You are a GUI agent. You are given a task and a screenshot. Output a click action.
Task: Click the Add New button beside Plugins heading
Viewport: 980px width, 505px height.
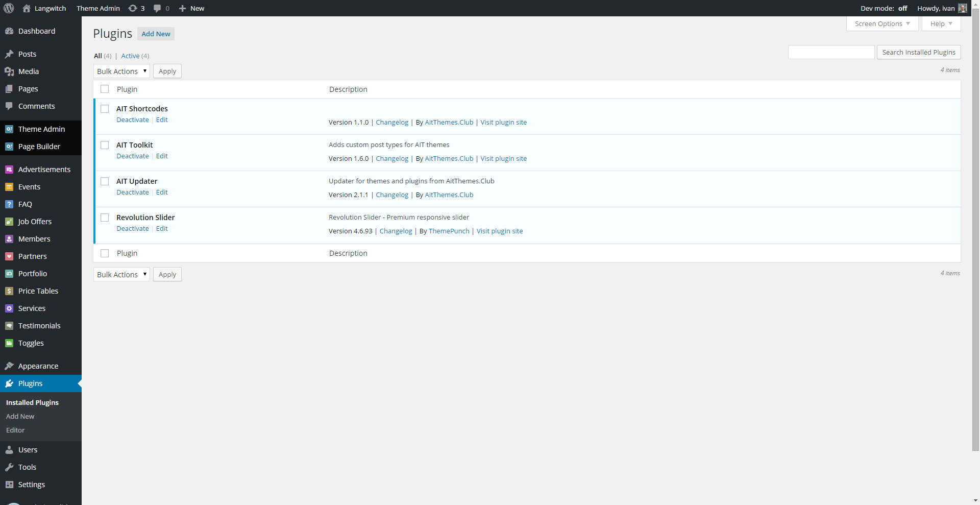pos(156,34)
